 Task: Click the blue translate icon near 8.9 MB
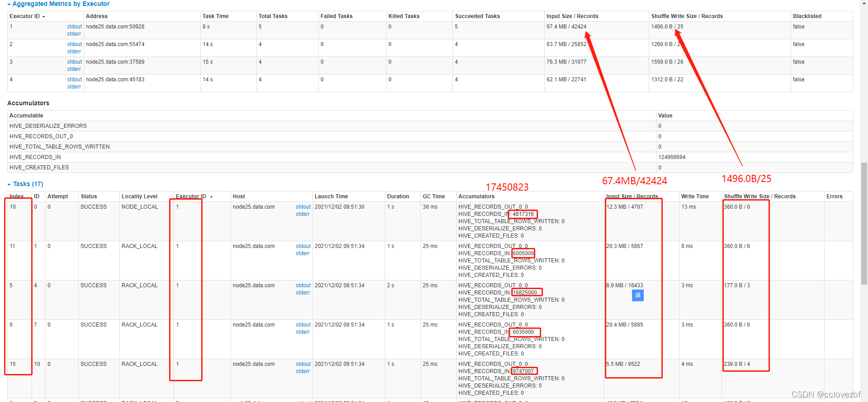637,295
